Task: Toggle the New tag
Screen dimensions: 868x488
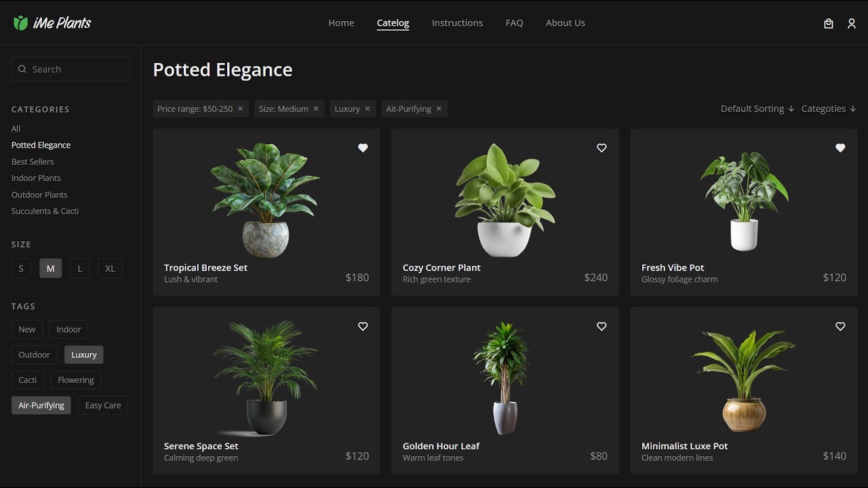Action: (x=27, y=329)
